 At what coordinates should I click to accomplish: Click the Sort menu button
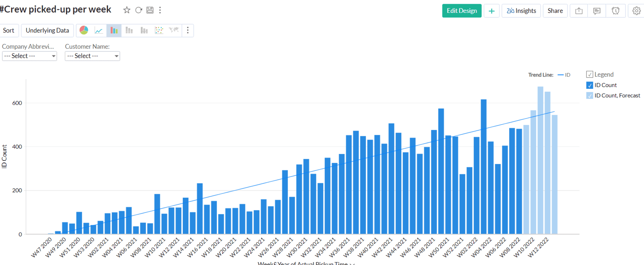coord(8,31)
